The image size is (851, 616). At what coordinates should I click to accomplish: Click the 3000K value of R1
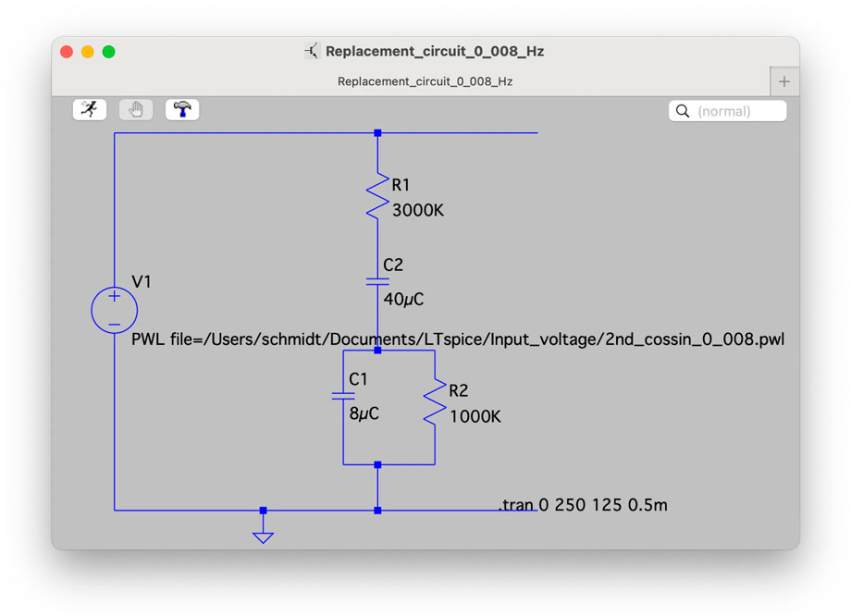point(418,211)
